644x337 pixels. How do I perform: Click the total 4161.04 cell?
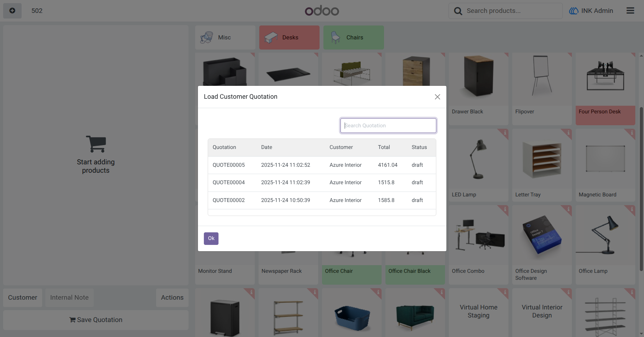pos(388,165)
